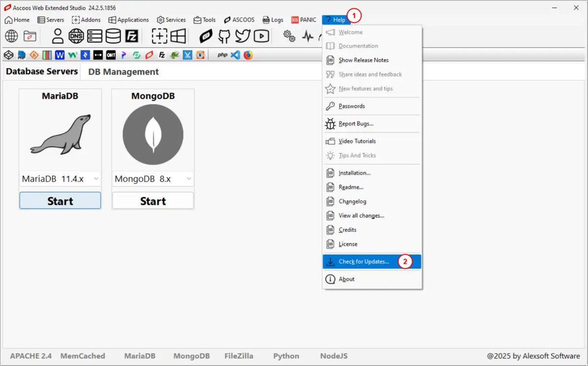Viewport: 588px width, 366px height.
Task: Open Firefox from the quick-launch bar
Action: [247, 54]
